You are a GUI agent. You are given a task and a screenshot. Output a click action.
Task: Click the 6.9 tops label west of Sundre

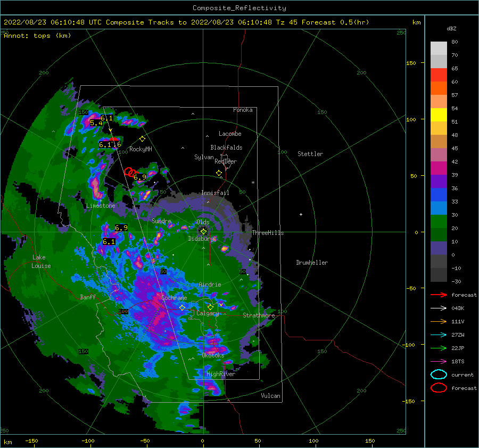[x=121, y=227]
